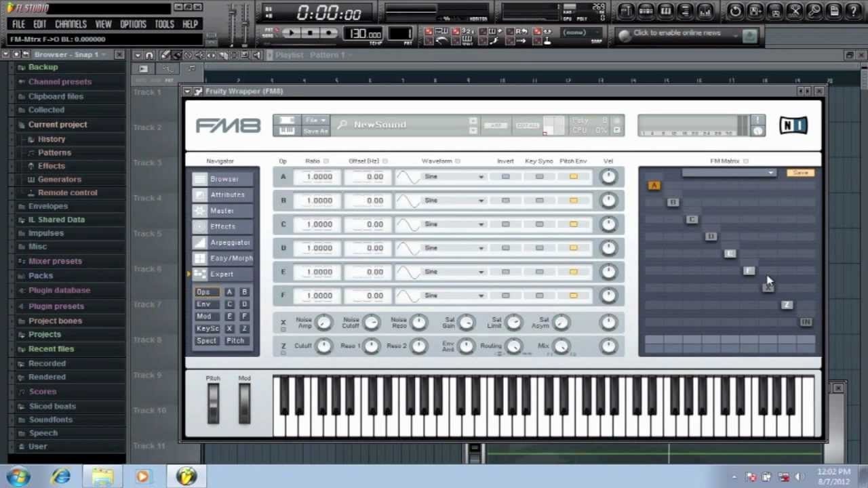Open the playlist window icon in FL toolbar
The image size is (868, 488).
(x=627, y=11)
